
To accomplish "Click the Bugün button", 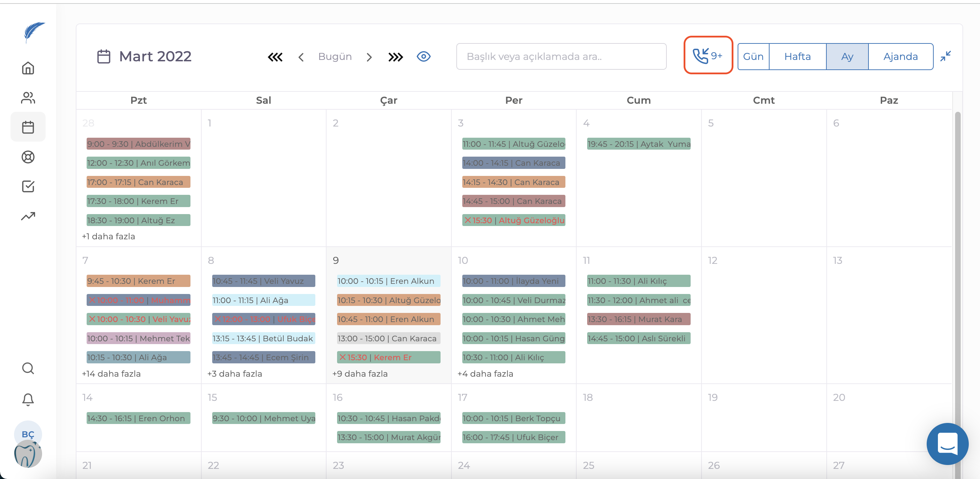I will coord(334,57).
